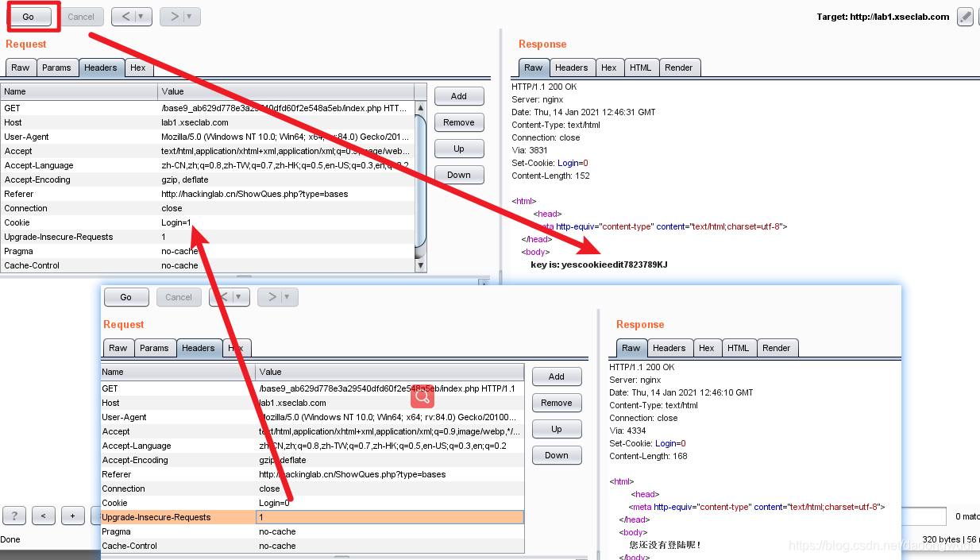Switch to Raw request tab in lower window
The width and height of the screenshot is (980, 560).
[x=118, y=348]
